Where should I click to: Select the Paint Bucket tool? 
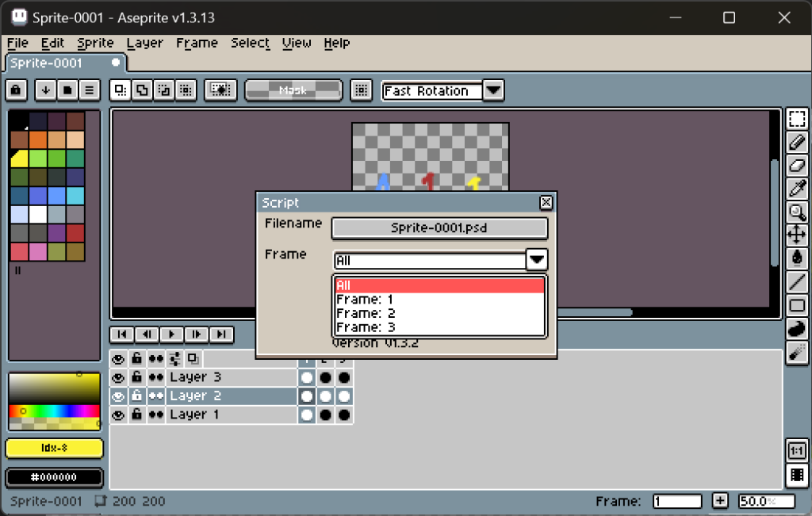(x=796, y=258)
